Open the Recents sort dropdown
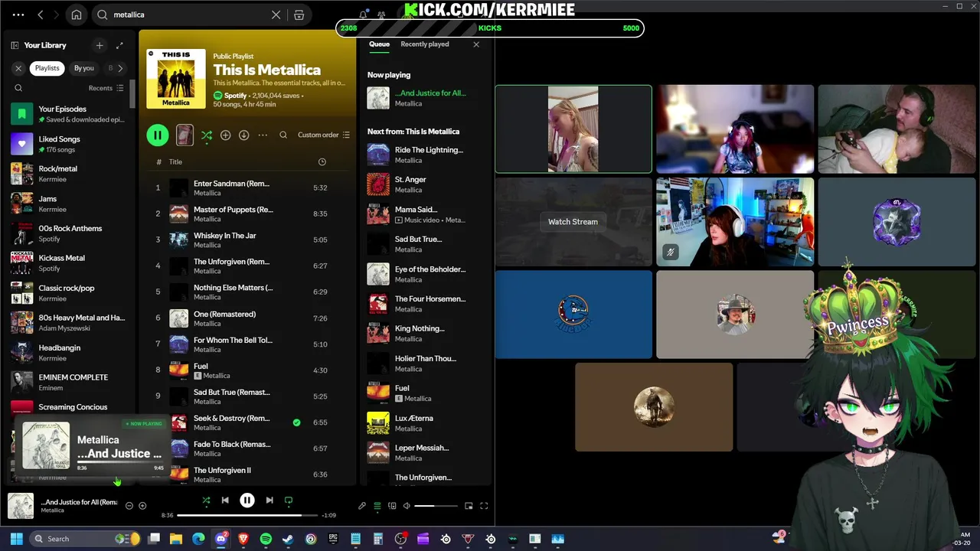This screenshot has width=980, height=551. click(106, 88)
